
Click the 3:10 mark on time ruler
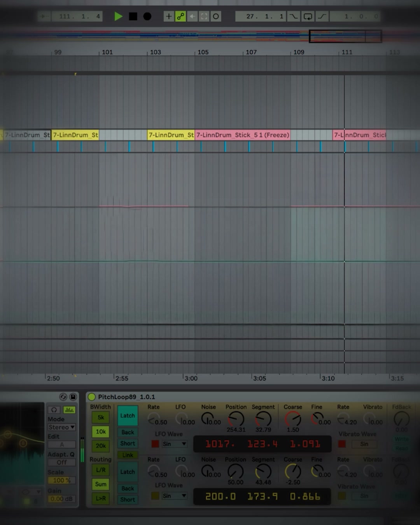click(328, 378)
